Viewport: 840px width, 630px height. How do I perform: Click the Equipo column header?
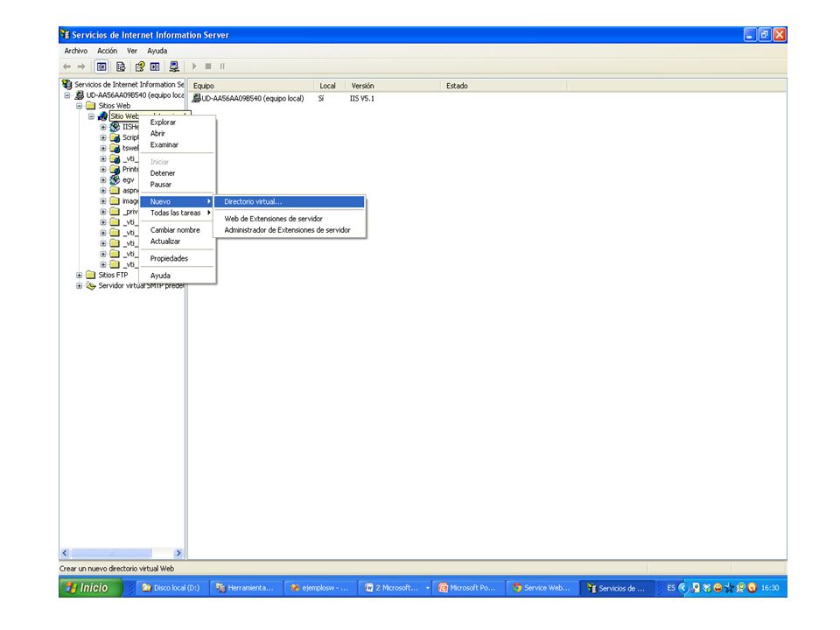[x=251, y=86]
